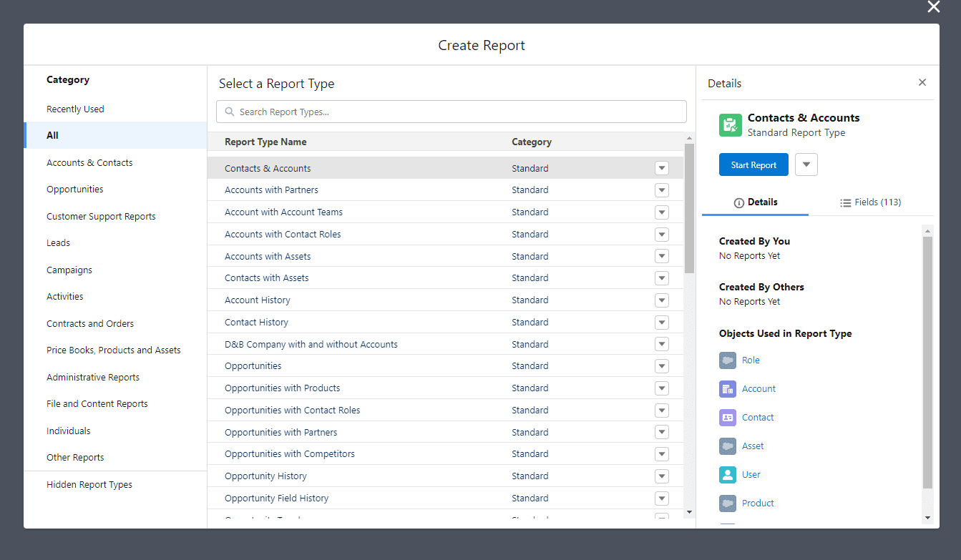
Task: Open the Role object link
Action: point(751,360)
